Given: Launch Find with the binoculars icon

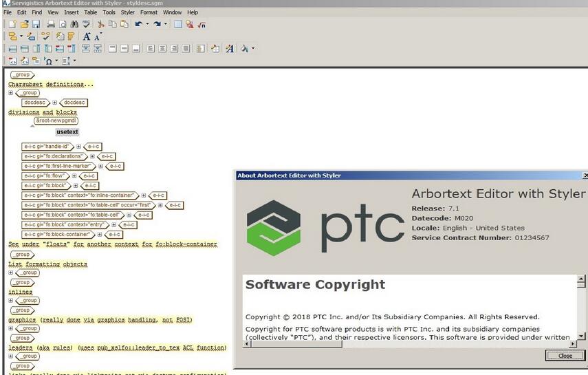Looking at the screenshot, I should coord(74,24).
